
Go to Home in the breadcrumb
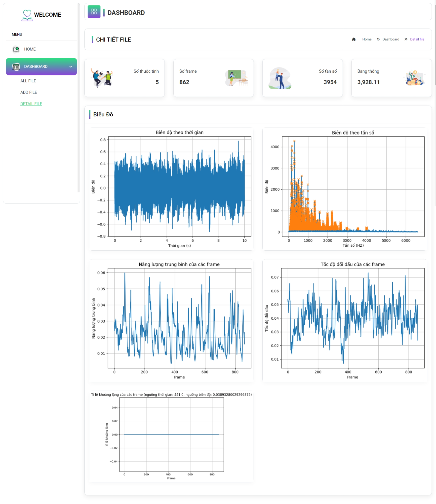click(367, 39)
